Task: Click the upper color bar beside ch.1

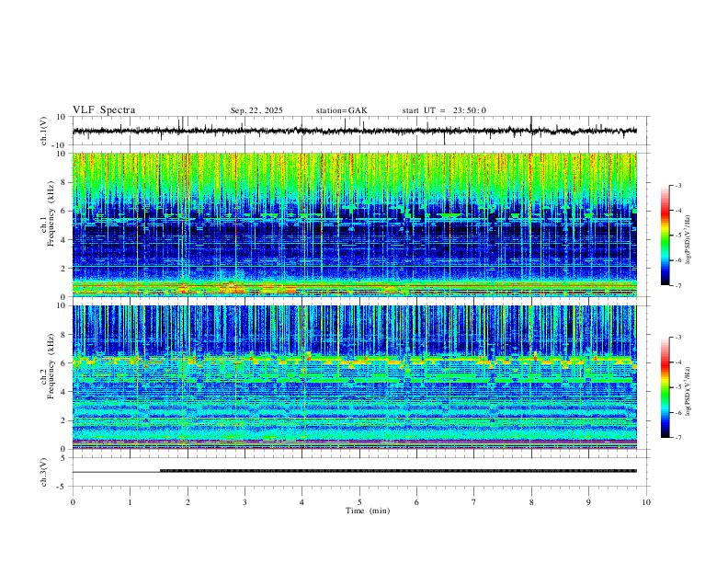Action: point(665,236)
